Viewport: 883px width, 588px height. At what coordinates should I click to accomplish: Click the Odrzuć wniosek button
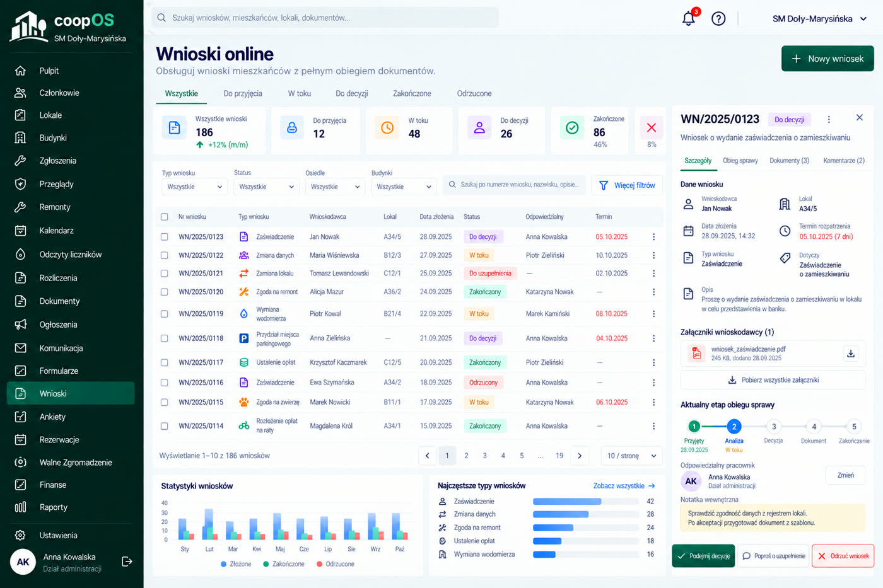coord(843,556)
